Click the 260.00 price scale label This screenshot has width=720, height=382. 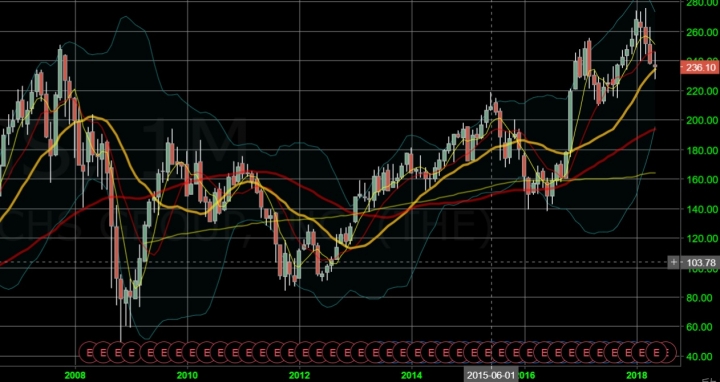701,32
